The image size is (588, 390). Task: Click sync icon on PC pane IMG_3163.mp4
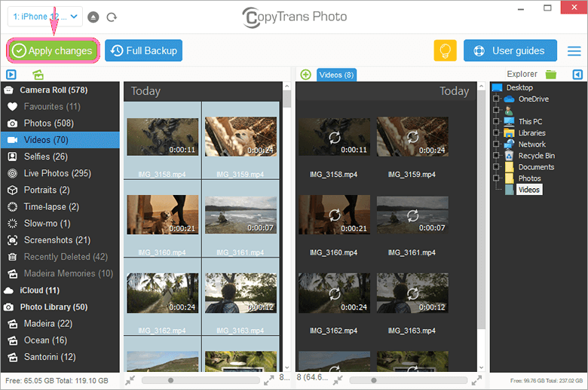pyautogui.click(x=413, y=294)
